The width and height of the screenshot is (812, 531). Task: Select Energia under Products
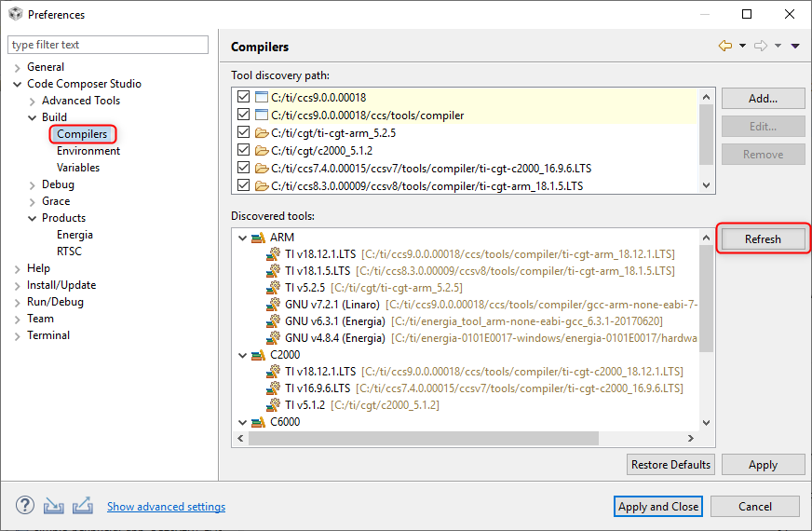point(74,235)
